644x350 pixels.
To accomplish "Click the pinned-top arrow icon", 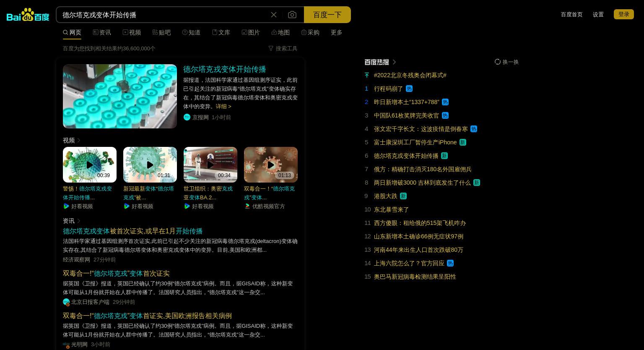I will point(367,75).
